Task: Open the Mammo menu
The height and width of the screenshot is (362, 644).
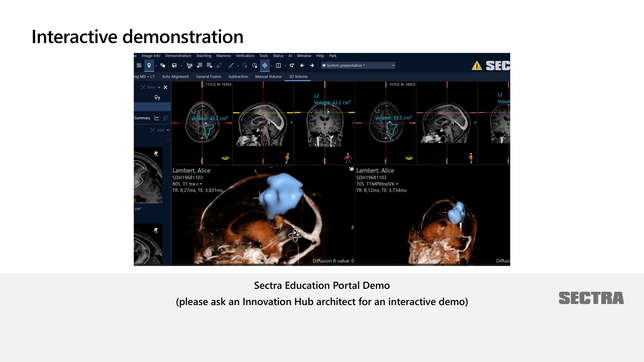Action: coord(223,56)
